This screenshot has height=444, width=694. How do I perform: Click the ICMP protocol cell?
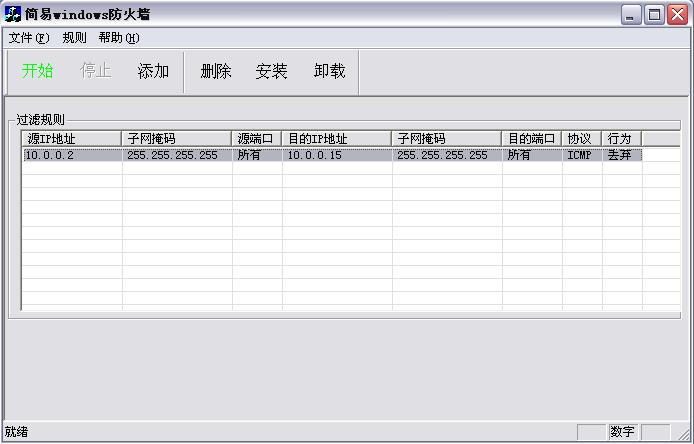[x=582, y=155]
